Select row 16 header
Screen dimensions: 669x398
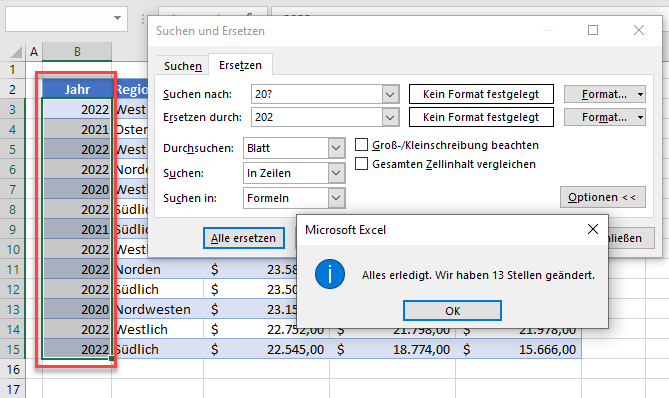tap(13, 369)
